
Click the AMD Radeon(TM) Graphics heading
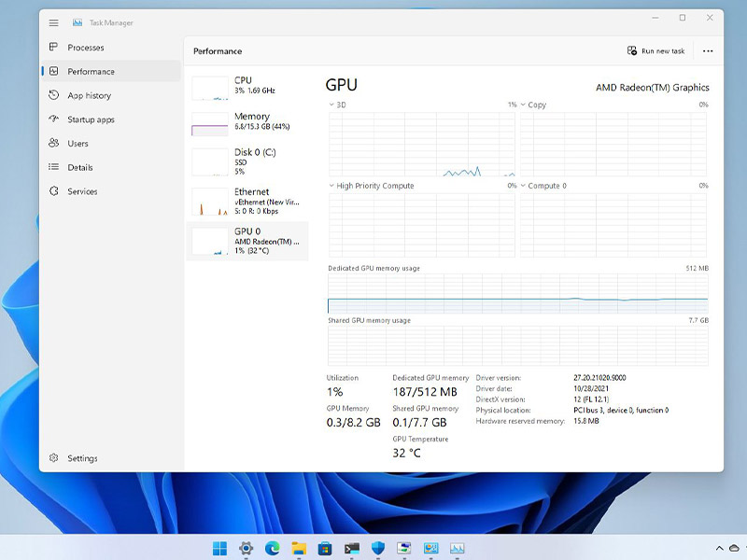(x=652, y=87)
